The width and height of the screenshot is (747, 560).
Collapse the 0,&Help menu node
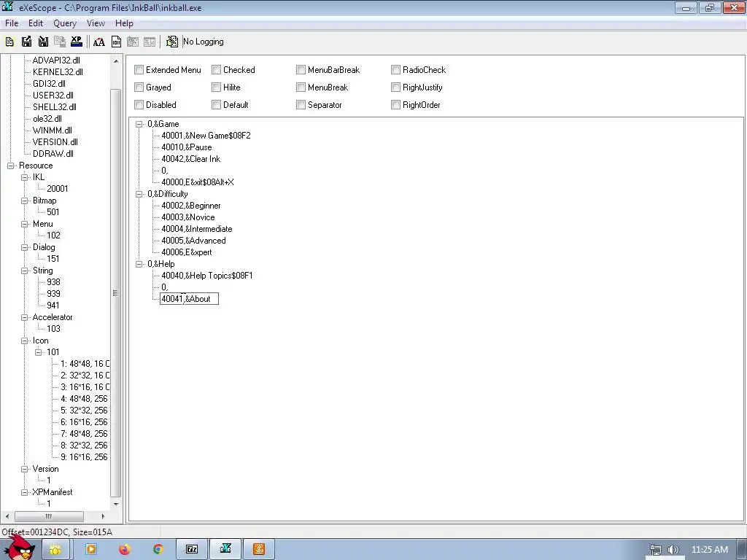pyautogui.click(x=139, y=264)
